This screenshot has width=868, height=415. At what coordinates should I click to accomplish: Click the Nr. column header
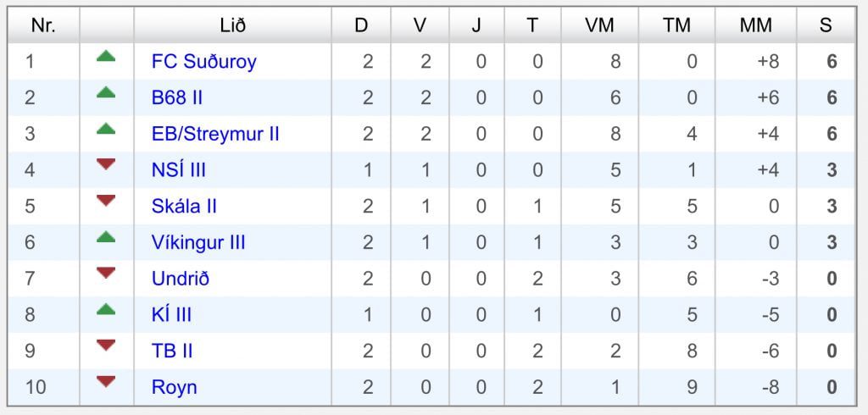tap(43, 25)
